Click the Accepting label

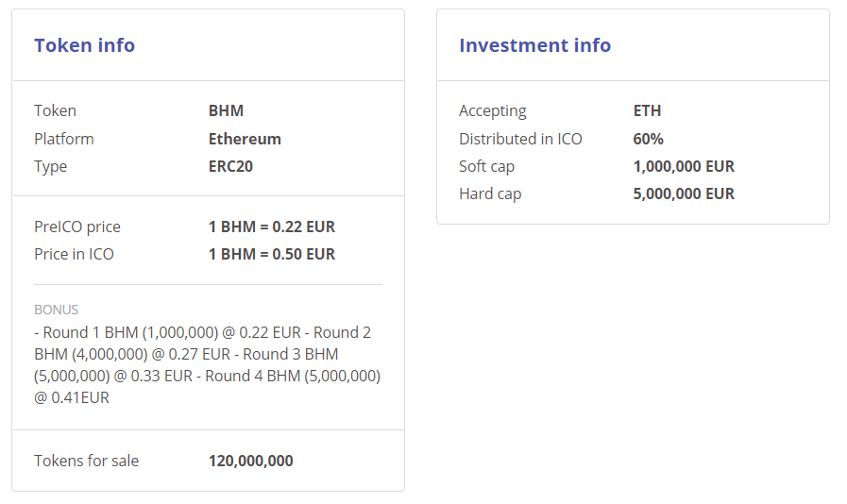(492, 110)
